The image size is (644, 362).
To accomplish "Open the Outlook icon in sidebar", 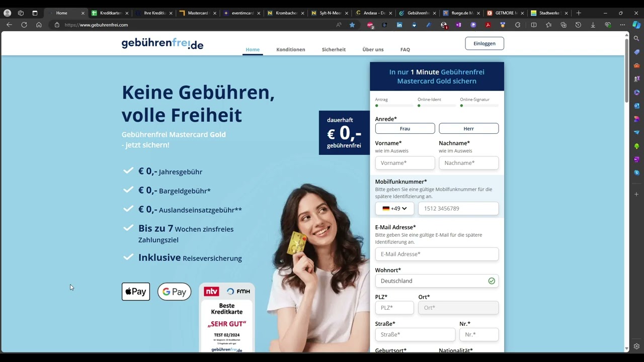I will coord(636,106).
